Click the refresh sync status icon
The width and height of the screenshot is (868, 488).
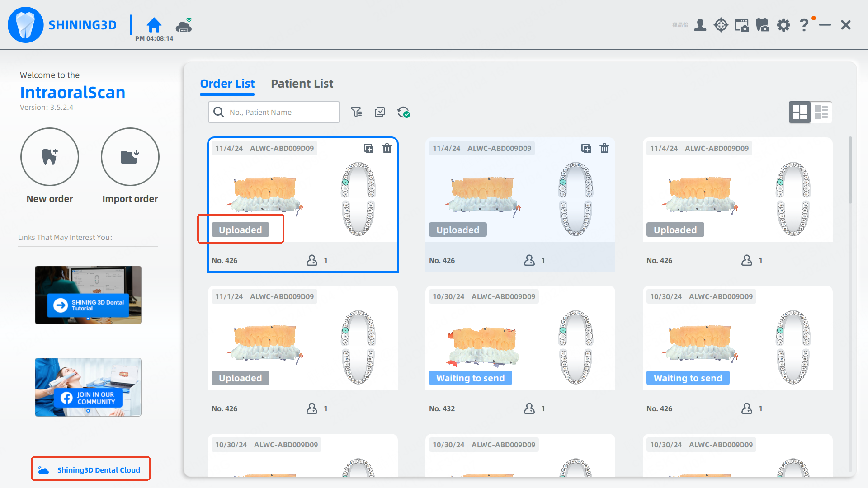click(403, 112)
